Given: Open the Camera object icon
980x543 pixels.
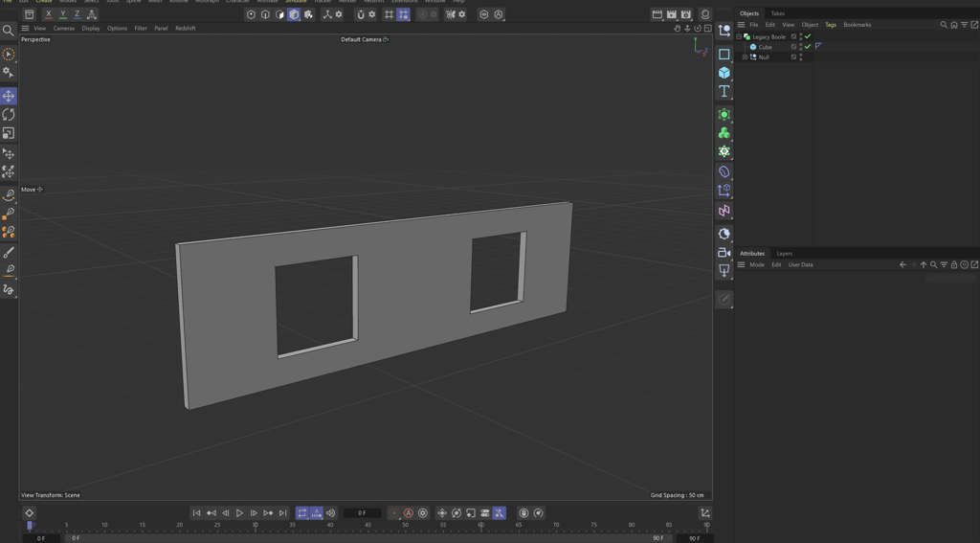Looking at the screenshot, I should [724, 253].
